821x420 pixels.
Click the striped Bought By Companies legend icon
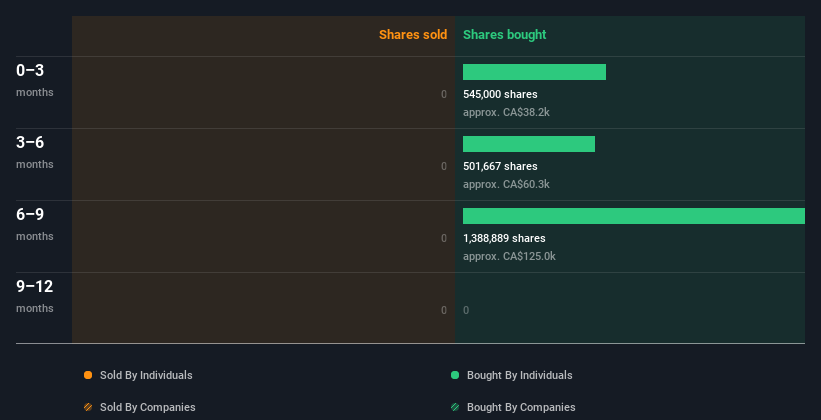pyautogui.click(x=455, y=407)
